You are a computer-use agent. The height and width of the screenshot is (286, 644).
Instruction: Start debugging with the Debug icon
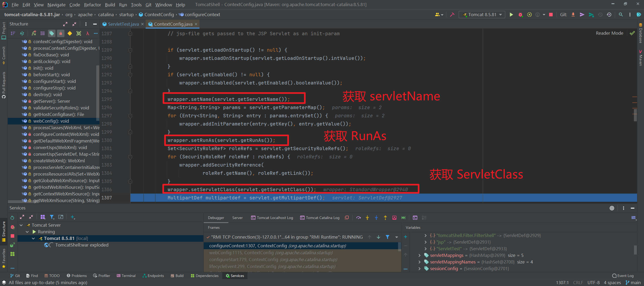pos(520,15)
